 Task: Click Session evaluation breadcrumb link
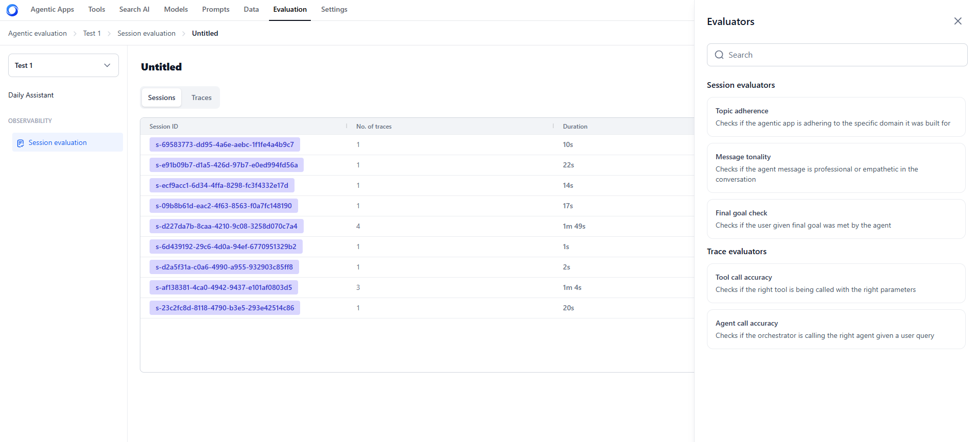coord(146,33)
